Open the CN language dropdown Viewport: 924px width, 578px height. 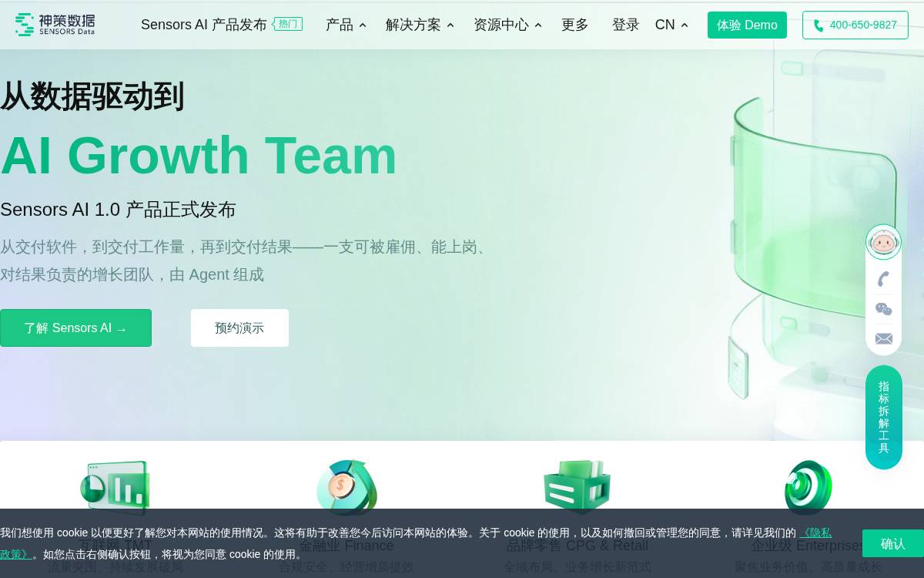pyautogui.click(x=671, y=25)
